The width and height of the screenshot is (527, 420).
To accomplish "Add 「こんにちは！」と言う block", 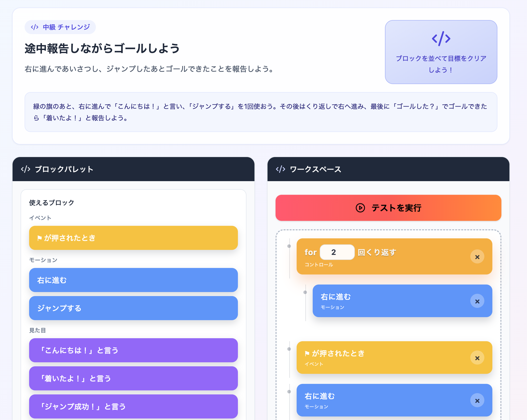I will tap(133, 350).
